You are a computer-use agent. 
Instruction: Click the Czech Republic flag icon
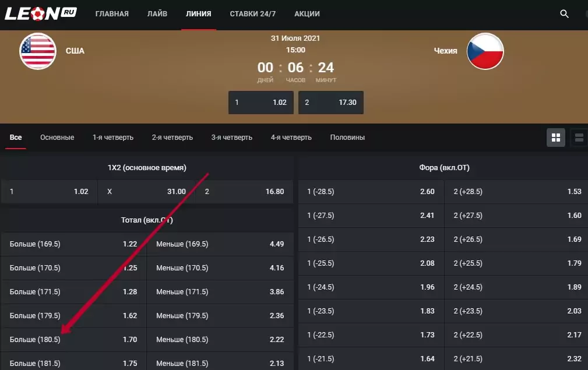coord(485,51)
